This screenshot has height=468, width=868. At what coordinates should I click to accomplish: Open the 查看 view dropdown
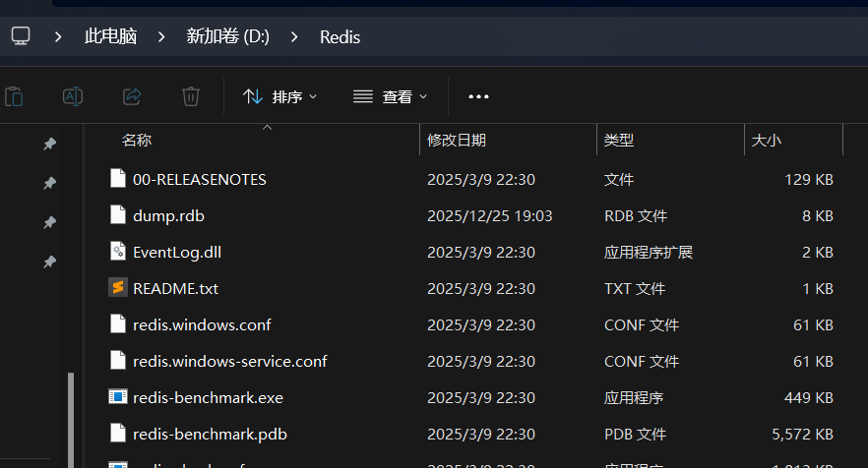point(391,96)
